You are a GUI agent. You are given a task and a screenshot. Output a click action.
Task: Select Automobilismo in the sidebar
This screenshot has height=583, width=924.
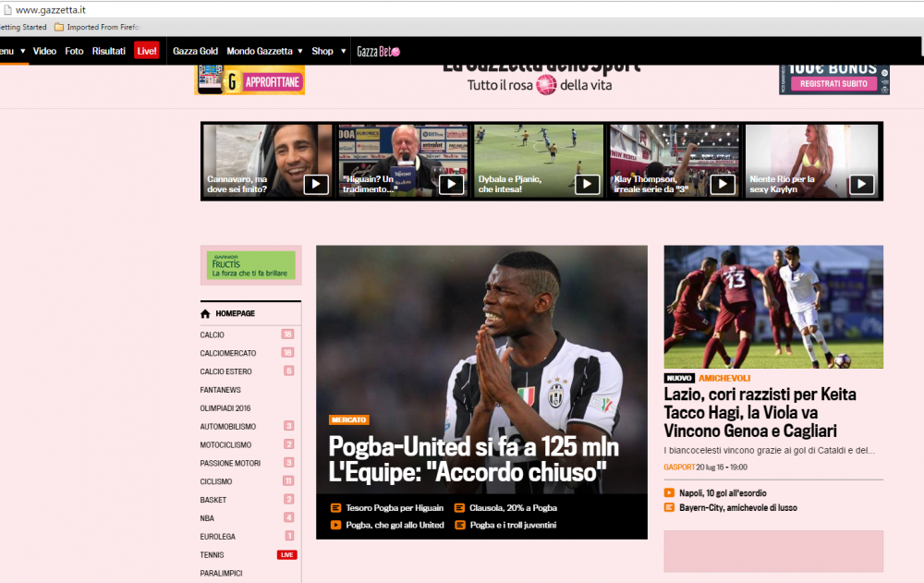228,426
